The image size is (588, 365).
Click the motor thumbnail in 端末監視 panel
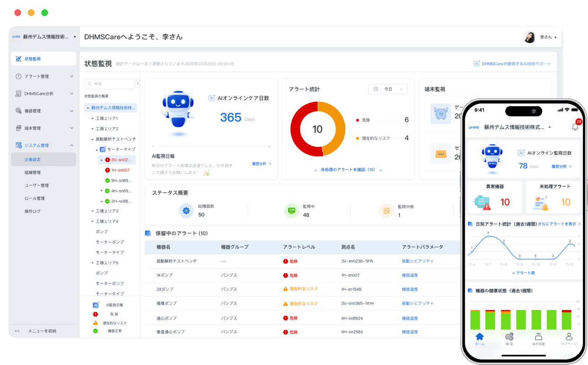441,113
